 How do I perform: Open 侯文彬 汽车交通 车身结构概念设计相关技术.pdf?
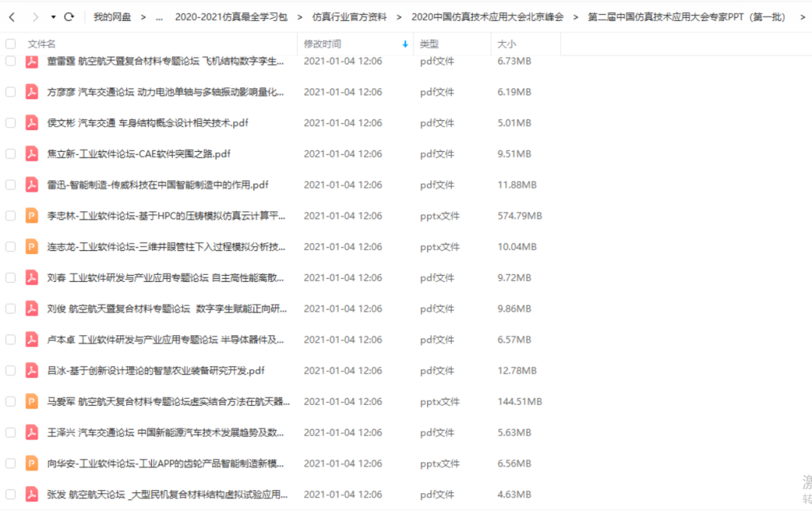pyautogui.click(x=147, y=122)
